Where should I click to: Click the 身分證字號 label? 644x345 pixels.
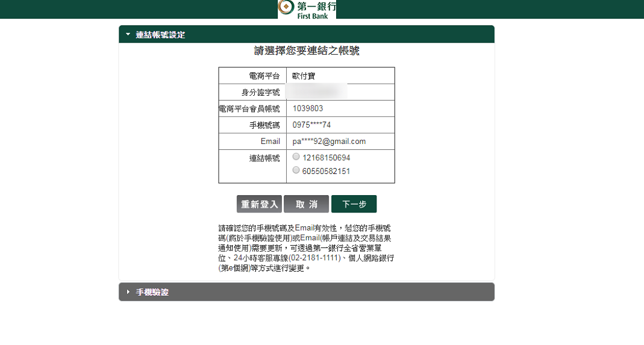[x=260, y=92]
